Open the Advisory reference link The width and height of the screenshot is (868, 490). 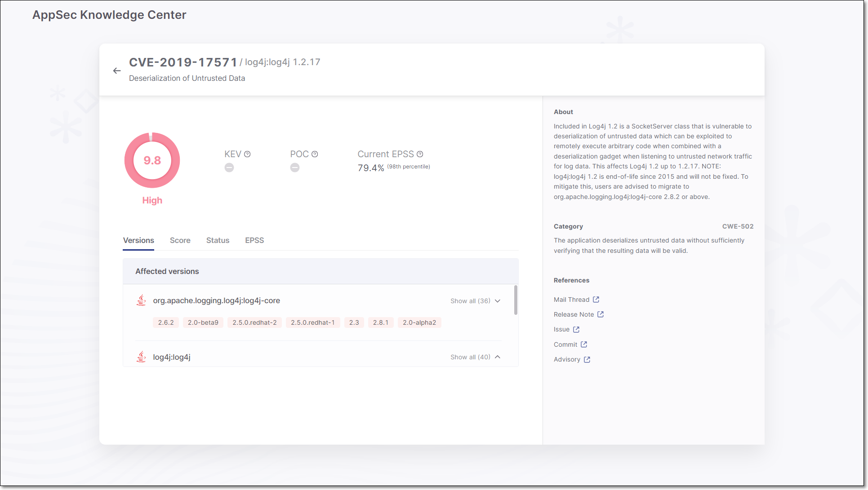[567, 360]
